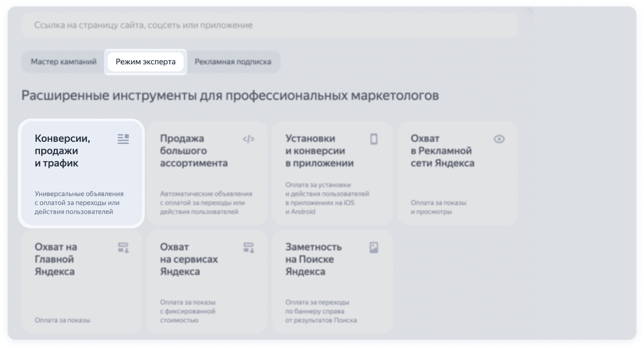Choose the Заметность на Поиске Яндекса card
The width and height of the screenshot is (644, 349).
point(332,282)
